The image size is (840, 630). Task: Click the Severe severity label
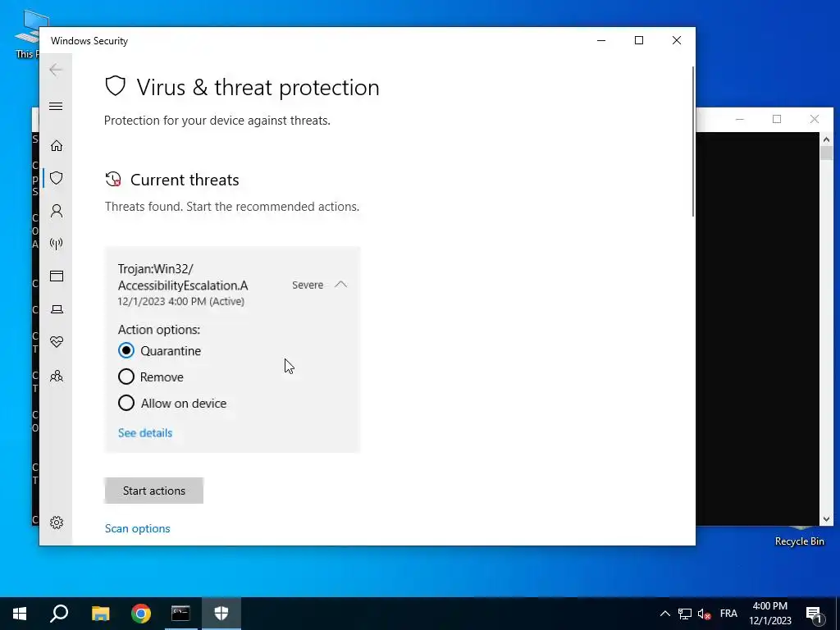(x=308, y=285)
